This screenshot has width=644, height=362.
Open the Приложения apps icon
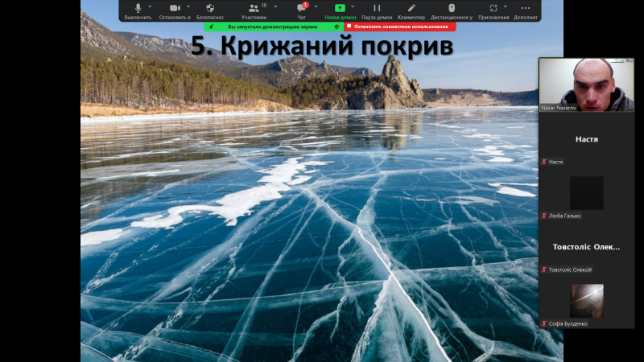pos(493,8)
